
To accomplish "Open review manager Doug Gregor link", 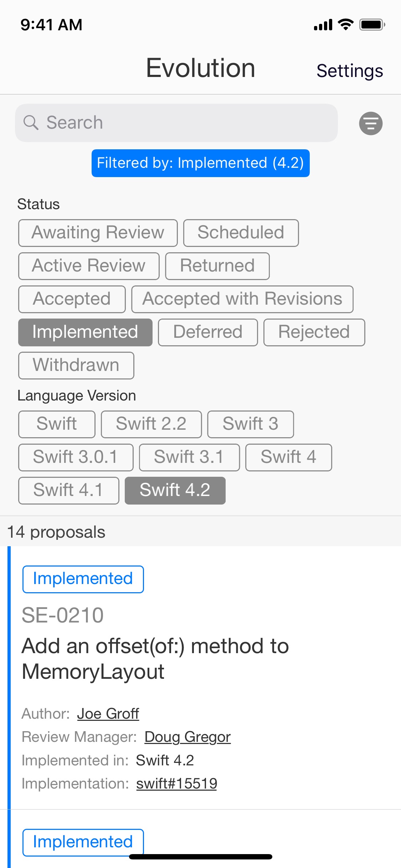I will click(x=187, y=737).
